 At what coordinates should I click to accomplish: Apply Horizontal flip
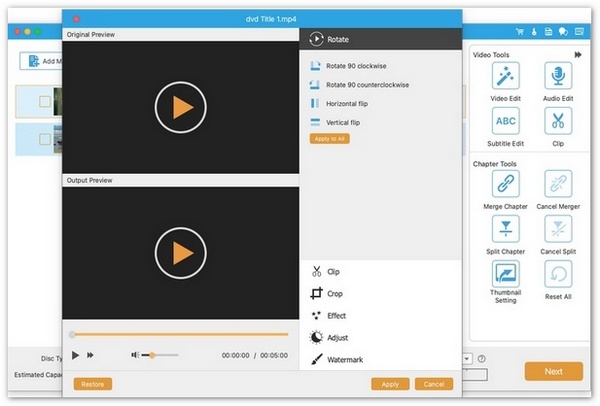click(x=339, y=103)
